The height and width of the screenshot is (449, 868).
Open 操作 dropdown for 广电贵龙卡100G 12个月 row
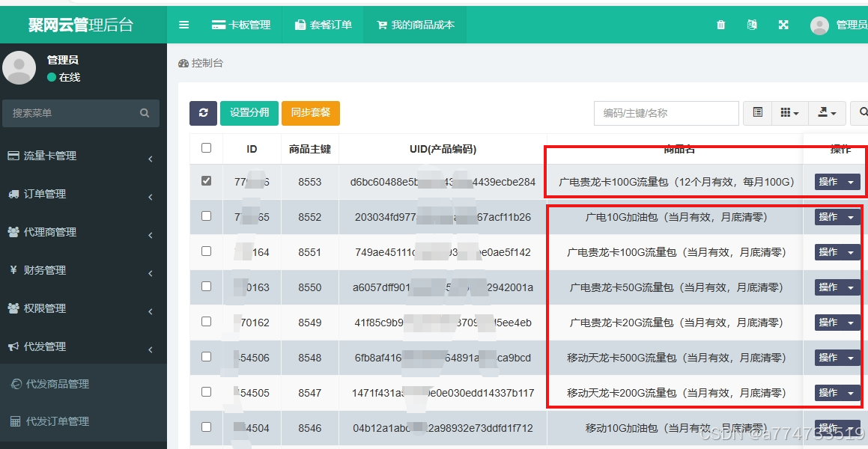[837, 182]
